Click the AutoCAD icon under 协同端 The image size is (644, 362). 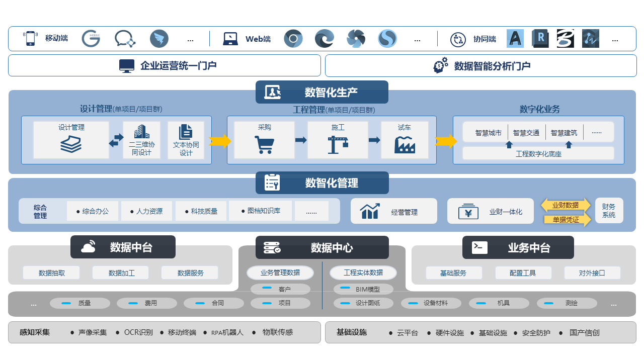coord(515,39)
